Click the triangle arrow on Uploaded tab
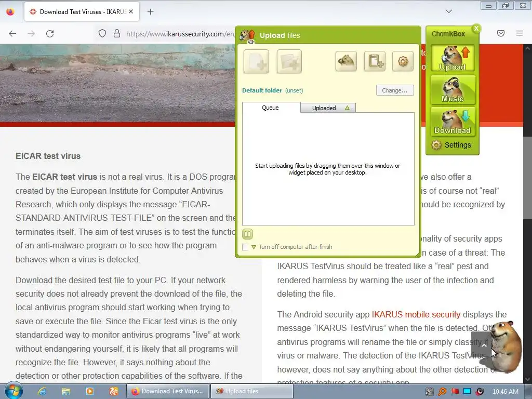Viewport: 532px width, 399px height. pyautogui.click(x=347, y=108)
